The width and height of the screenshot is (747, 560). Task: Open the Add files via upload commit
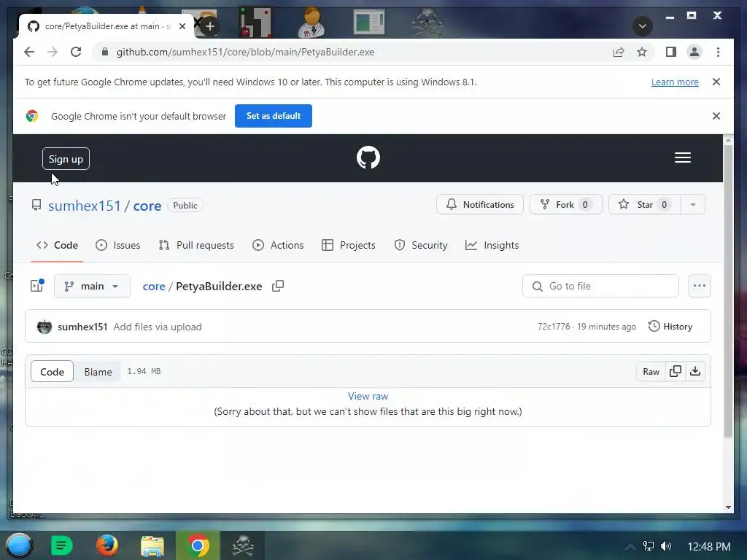coord(158,327)
